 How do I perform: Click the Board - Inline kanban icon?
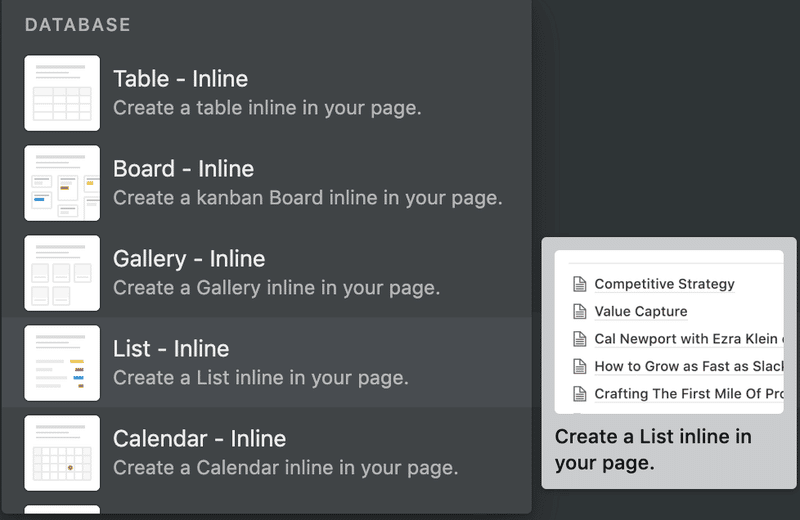(62, 183)
